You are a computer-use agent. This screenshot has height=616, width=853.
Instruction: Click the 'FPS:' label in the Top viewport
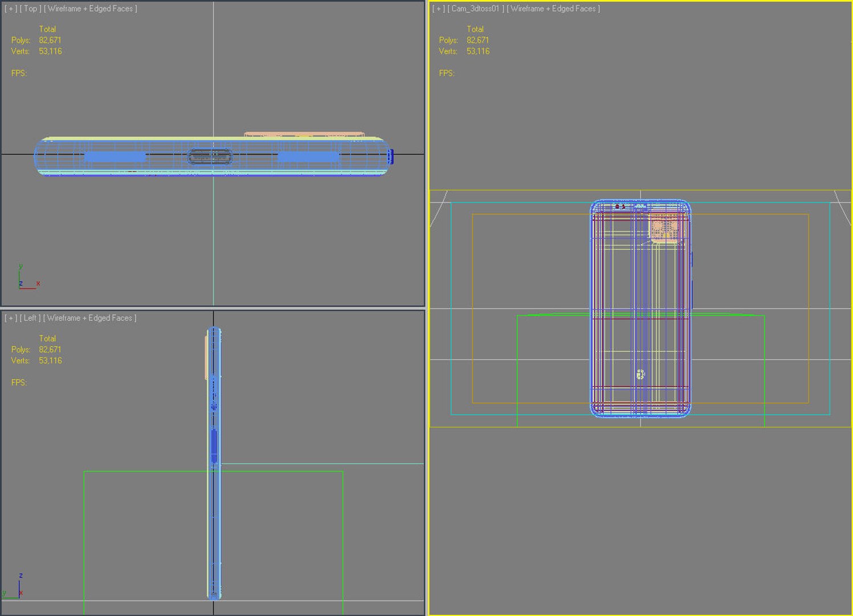(19, 73)
